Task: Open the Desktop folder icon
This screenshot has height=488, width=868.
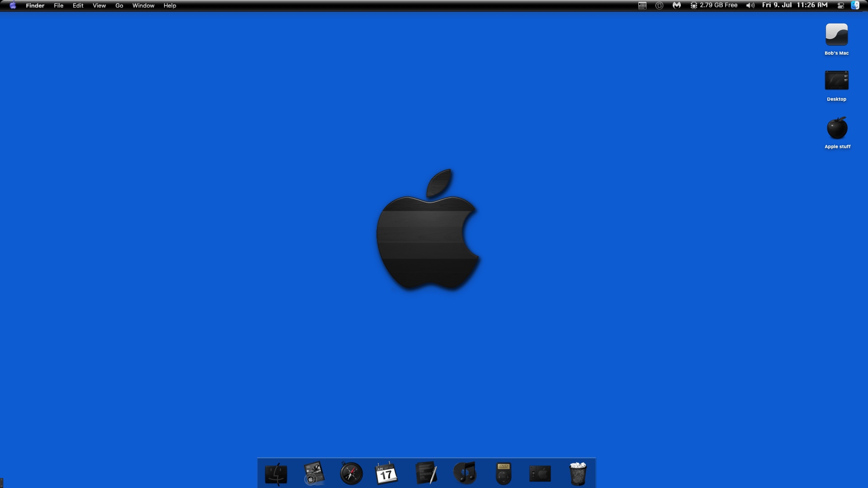Action: coord(836,81)
